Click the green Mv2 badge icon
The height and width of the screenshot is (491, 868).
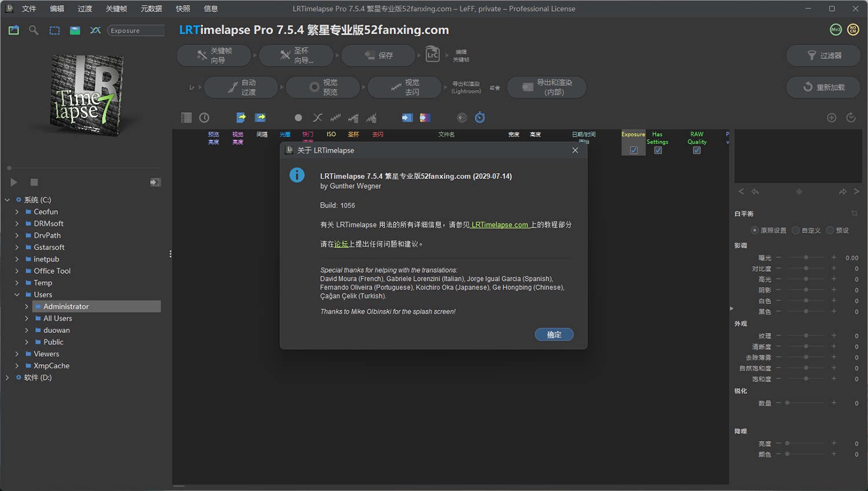point(836,30)
